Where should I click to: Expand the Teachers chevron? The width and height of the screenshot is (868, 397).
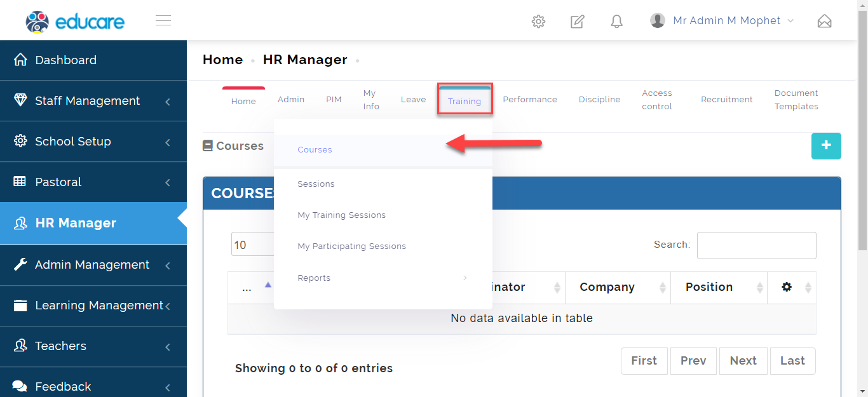pos(168,346)
